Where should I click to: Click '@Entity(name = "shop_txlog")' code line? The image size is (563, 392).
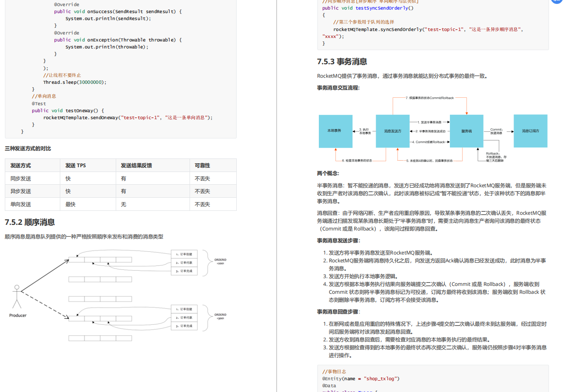click(x=361, y=378)
